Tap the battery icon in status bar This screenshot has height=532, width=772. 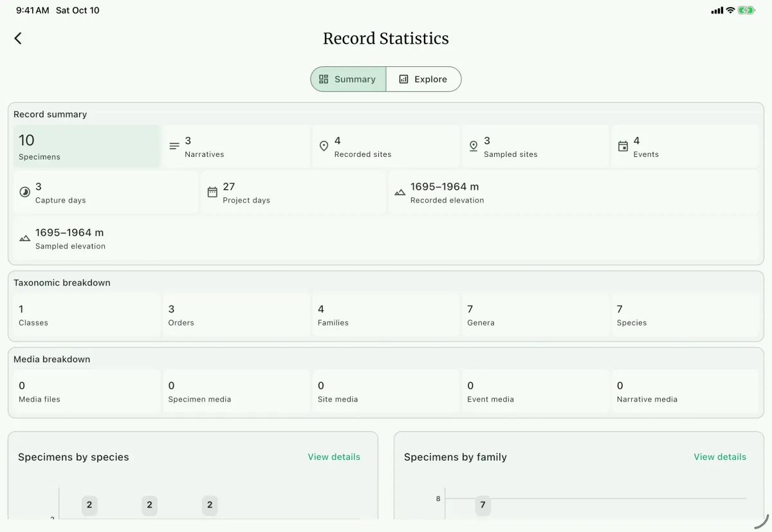tap(747, 10)
